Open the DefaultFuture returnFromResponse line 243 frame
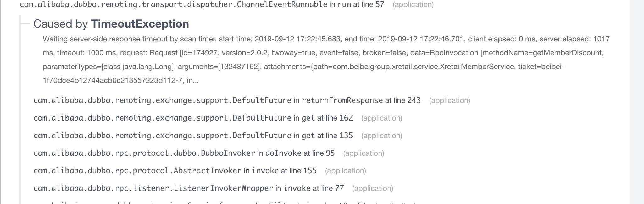Viewport: 644px width, 204px height. point(227,100)
